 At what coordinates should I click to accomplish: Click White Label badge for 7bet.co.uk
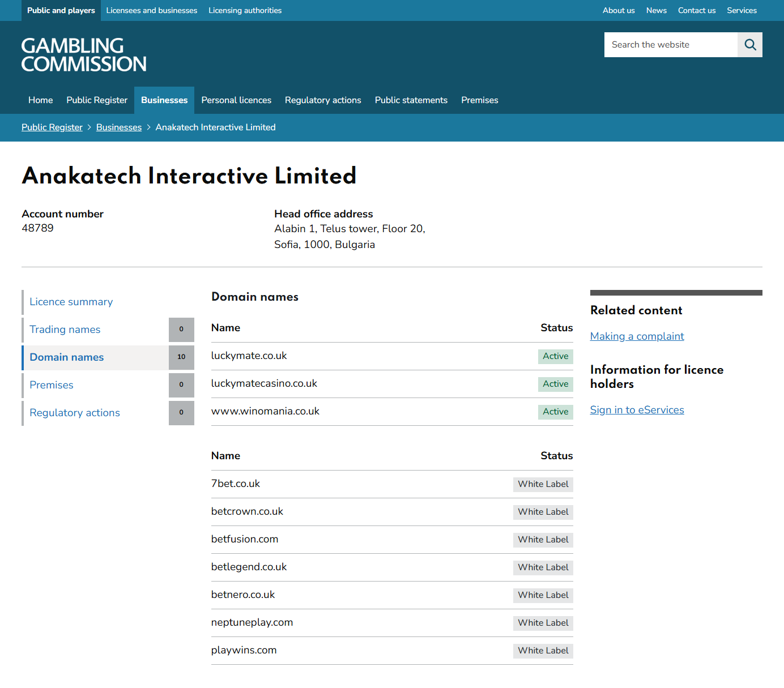point(543,484)
